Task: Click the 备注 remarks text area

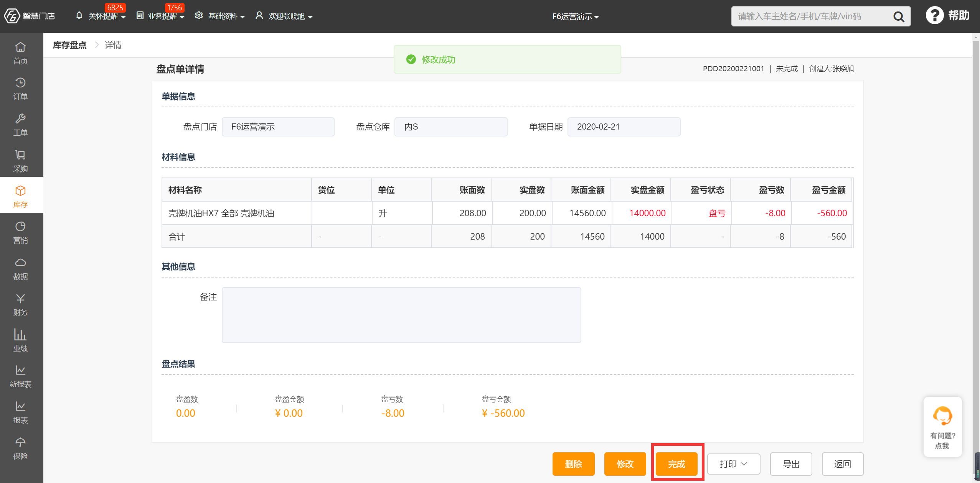Action: [401, 315]
